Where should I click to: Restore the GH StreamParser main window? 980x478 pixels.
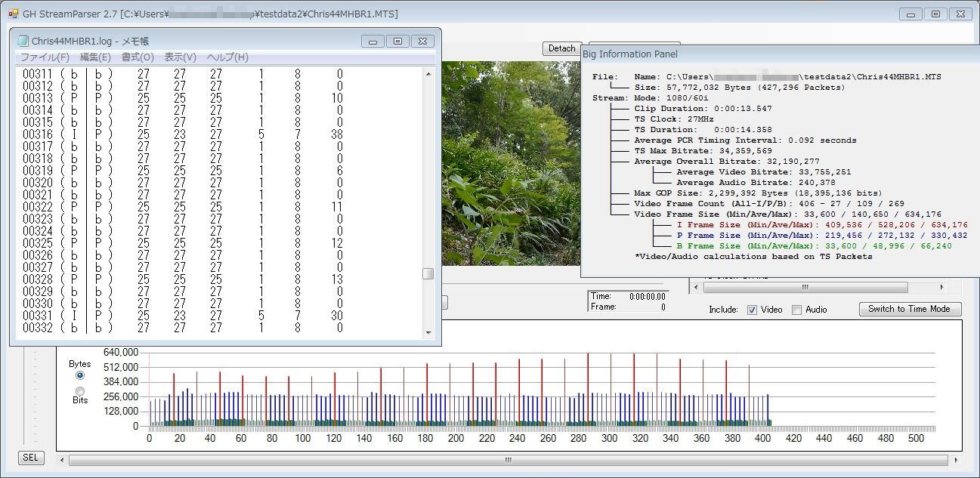(x=935, y=14)
